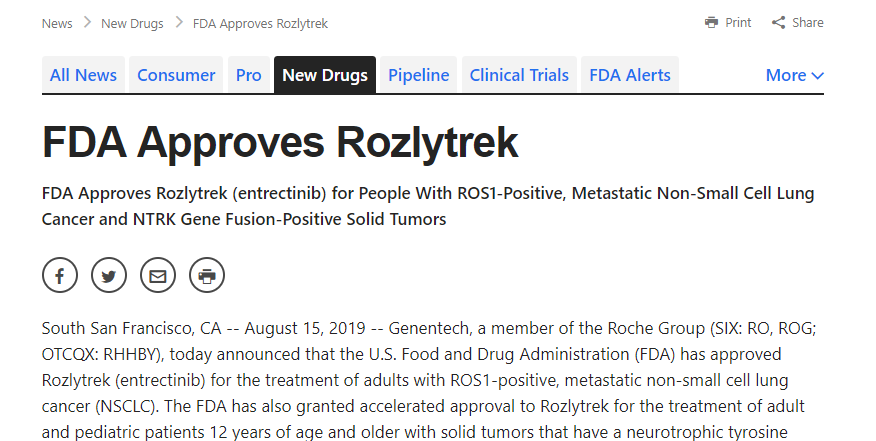This screenshot has width=876, height=441.
Task: Click the printer icon beside Print at top
Action: coord(711,23)
